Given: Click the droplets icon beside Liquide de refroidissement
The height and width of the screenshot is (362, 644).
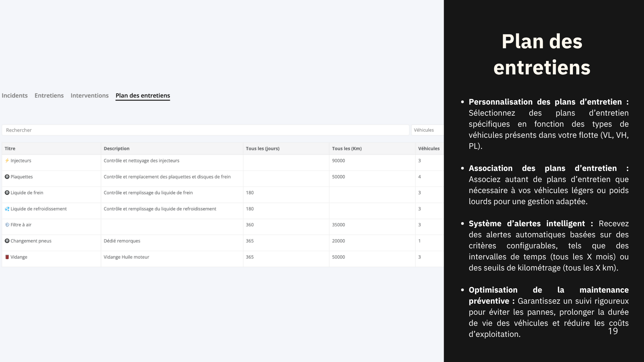Looking at the screenshot, I should [x=7, y=209].
